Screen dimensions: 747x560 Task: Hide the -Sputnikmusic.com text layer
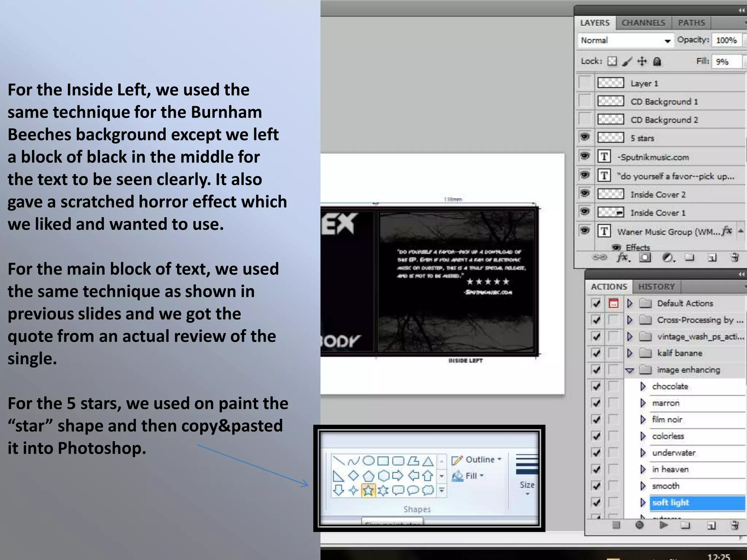(585, 156)
